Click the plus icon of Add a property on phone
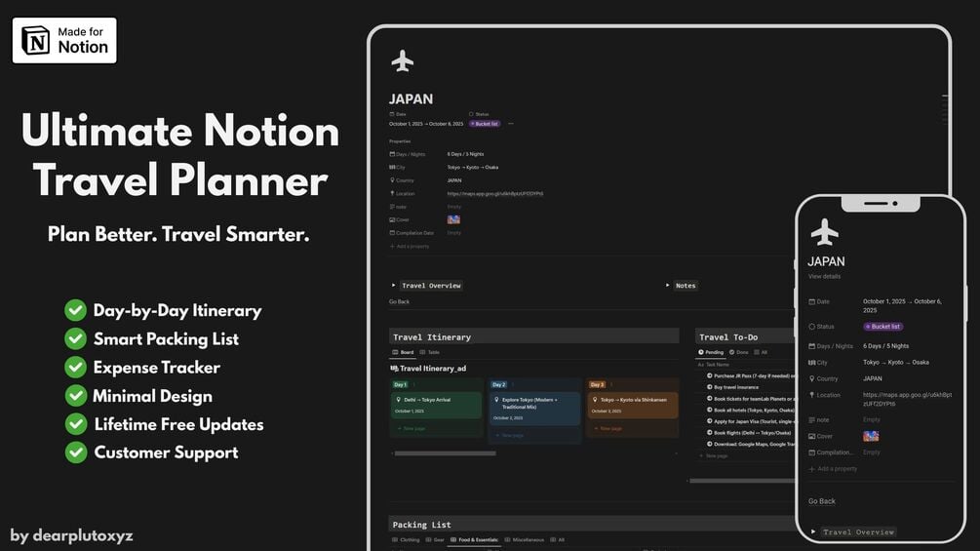The width and height of the screenshot is (980, 551). coord(812,468)
